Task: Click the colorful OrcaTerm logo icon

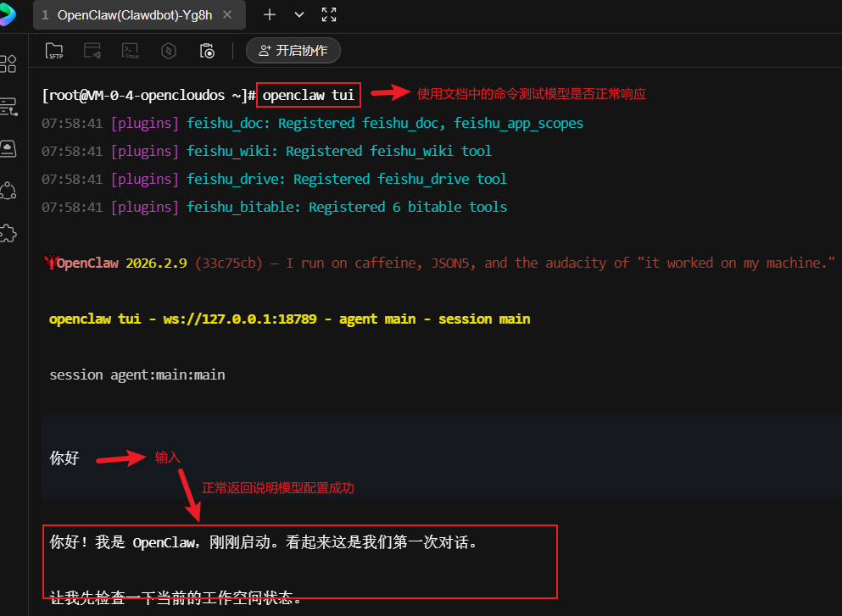Action: coord(7,14)
